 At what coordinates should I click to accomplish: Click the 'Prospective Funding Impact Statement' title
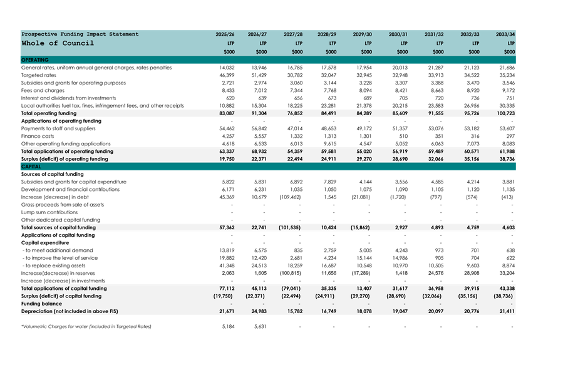pos(80,34)
